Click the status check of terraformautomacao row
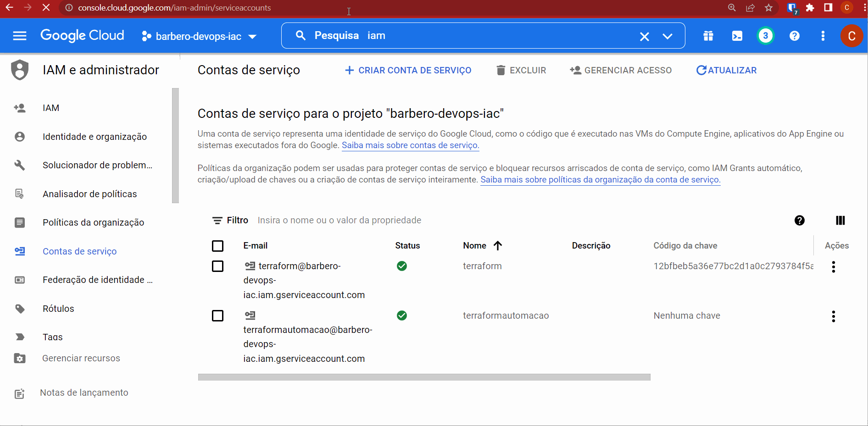Screen dimensions: 868x426 pos(402,315)
